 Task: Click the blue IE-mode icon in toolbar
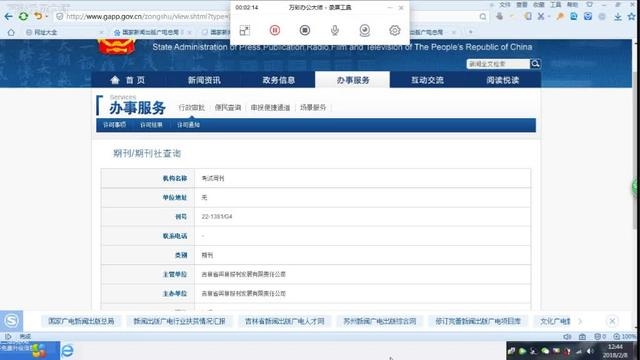574,16
